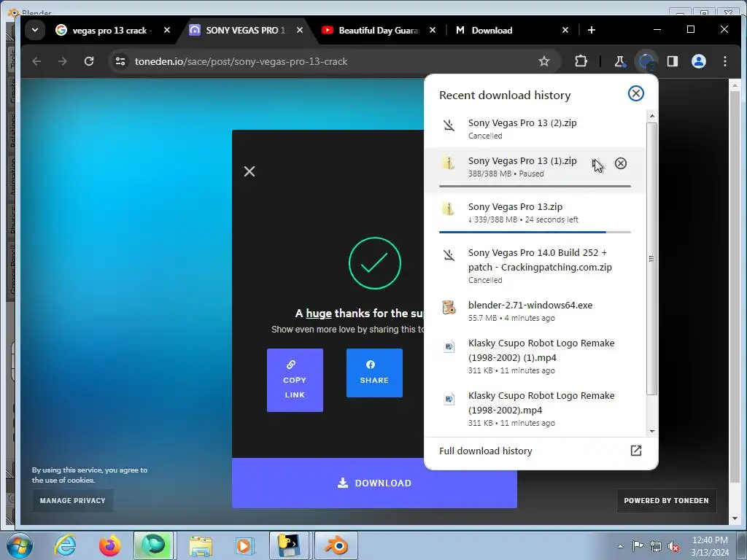Open a new browser tab
Viewport: 747px width, 560px height.
click(591, 30)
